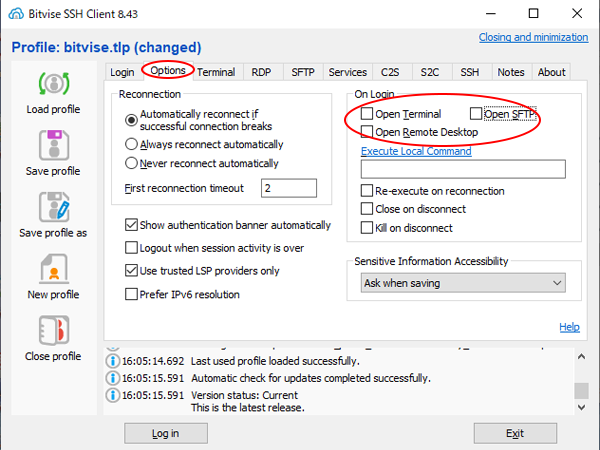Click the Save profile icon
Image resolution: width=600 pixels, height=450 pixels.
click(54, 145)
